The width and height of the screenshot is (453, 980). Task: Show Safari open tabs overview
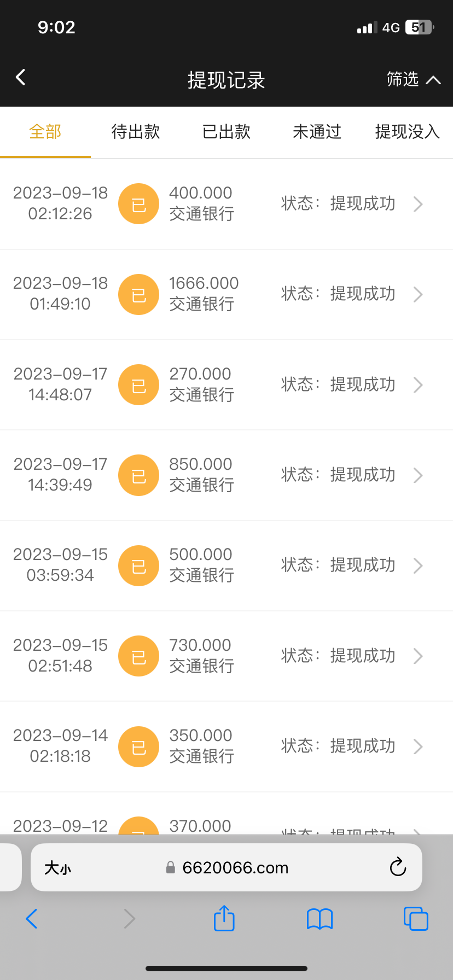(416, 919)
